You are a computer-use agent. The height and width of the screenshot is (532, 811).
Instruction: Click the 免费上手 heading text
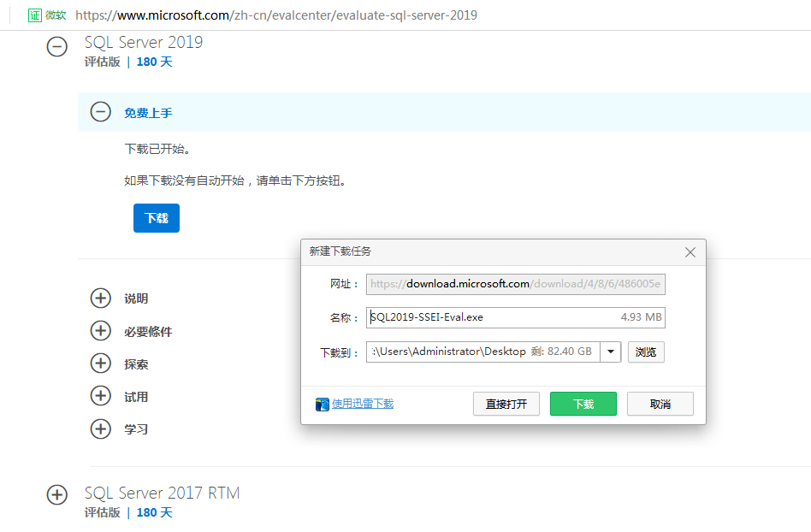(x=148, y=113)
